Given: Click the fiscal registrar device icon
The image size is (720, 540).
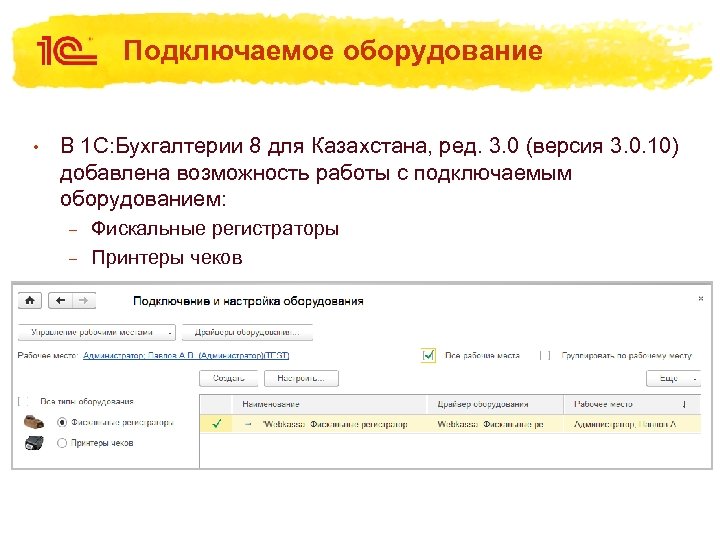Looking at the screenshot, I should point(34,422).
